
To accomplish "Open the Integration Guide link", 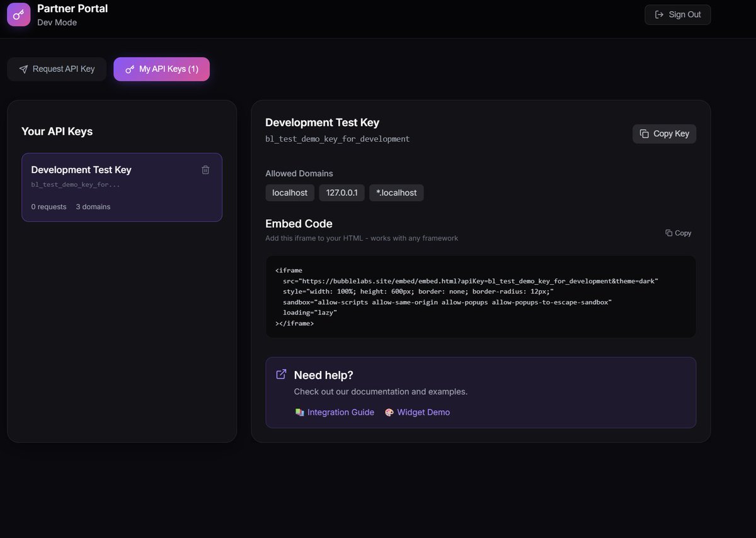I will click(335, 412).
